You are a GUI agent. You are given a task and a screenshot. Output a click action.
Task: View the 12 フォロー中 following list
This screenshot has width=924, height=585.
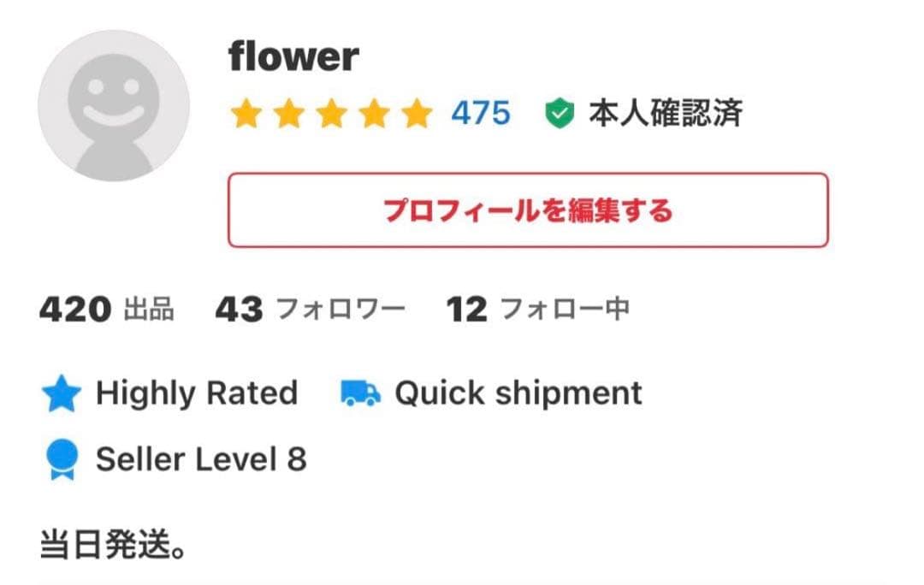[x=538, y=310]
